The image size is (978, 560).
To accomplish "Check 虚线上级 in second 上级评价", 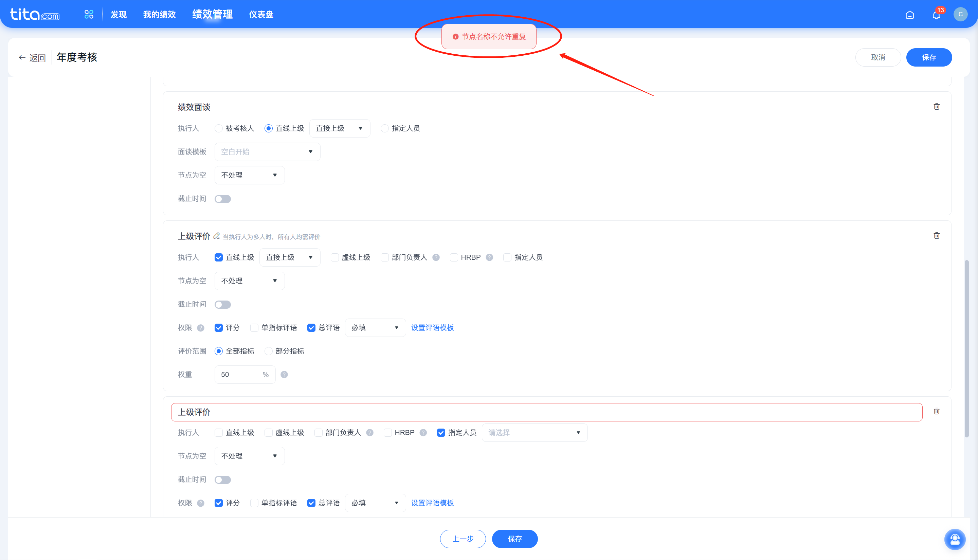I will click(268, 433).
